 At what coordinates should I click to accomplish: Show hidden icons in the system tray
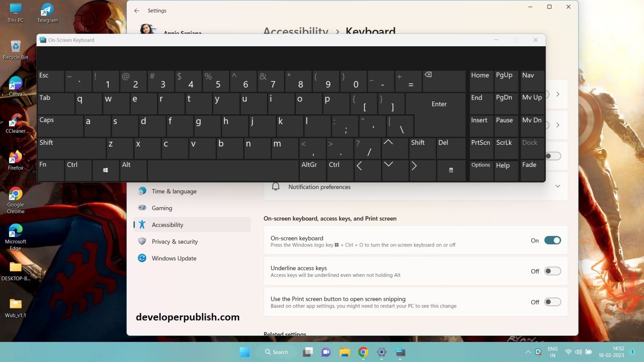(x=528, y=352)
